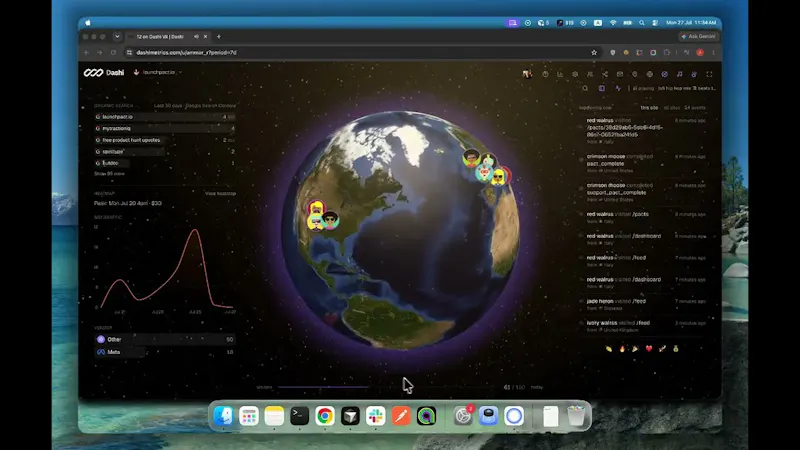
Task: Click the visitors timeline slider track
Action: click(x=388, y=387)
